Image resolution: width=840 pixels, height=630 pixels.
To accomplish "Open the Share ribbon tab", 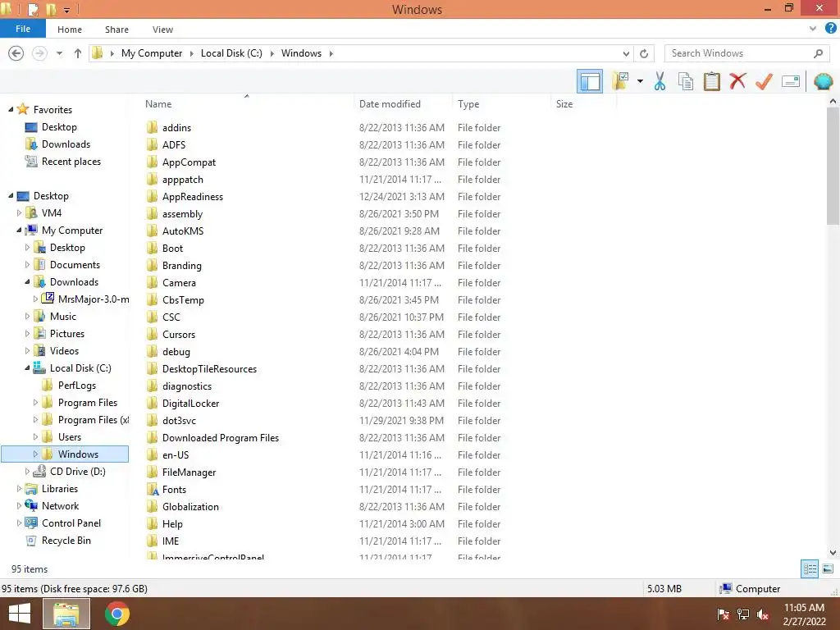I will coord(116,30).
